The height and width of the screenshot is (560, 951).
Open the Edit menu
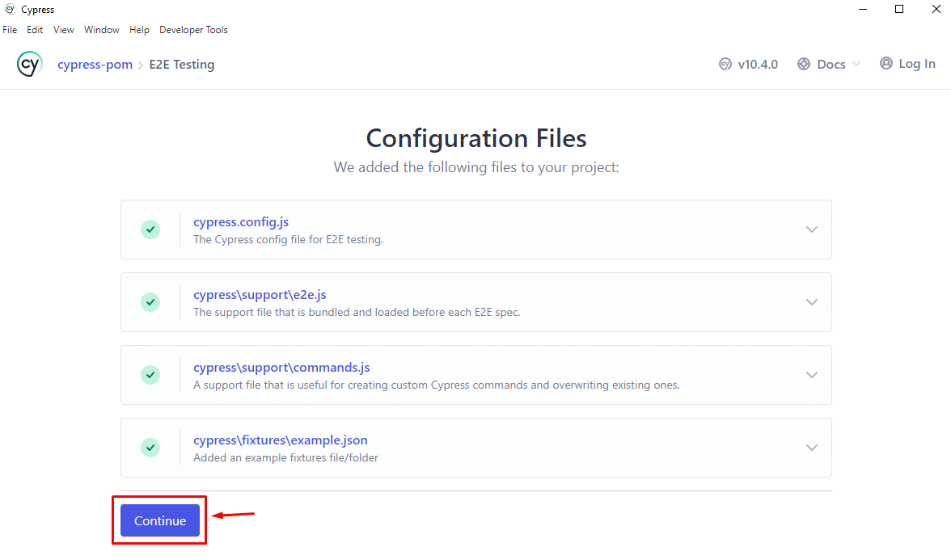(x=35, y=30)
